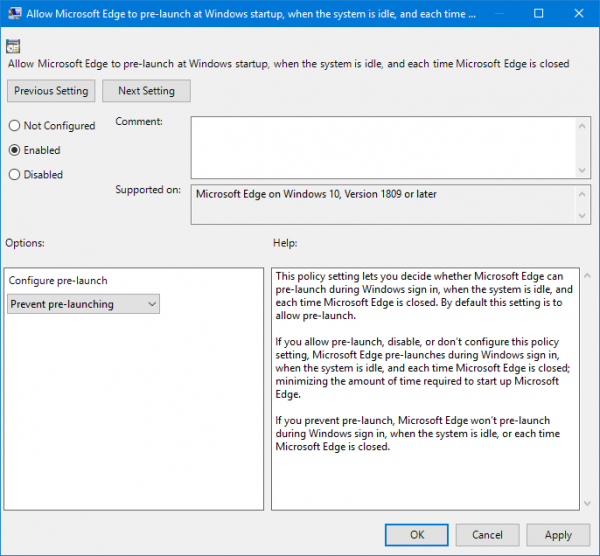Click the policy icon in the title bar

tap(14, 16)
